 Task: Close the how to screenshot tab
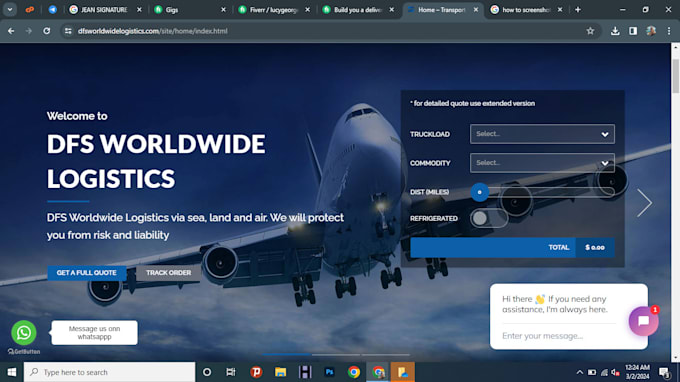pyautogui.click(x=560, y=10)
